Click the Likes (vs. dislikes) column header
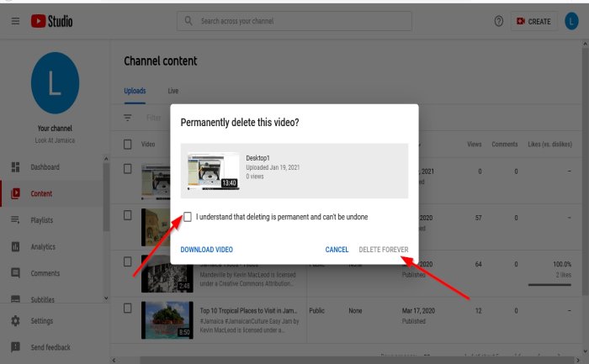This screenshot has height=364, width=589. [550, 144]
